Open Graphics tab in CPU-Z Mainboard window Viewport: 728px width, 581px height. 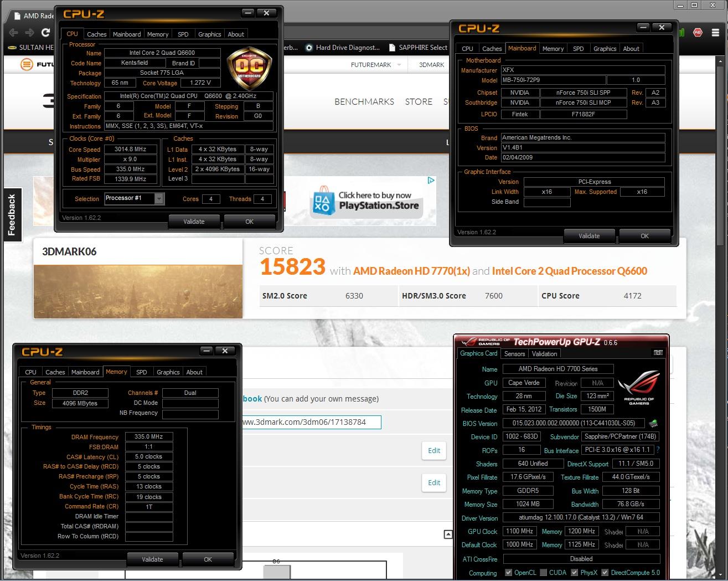tap(605, 49)
